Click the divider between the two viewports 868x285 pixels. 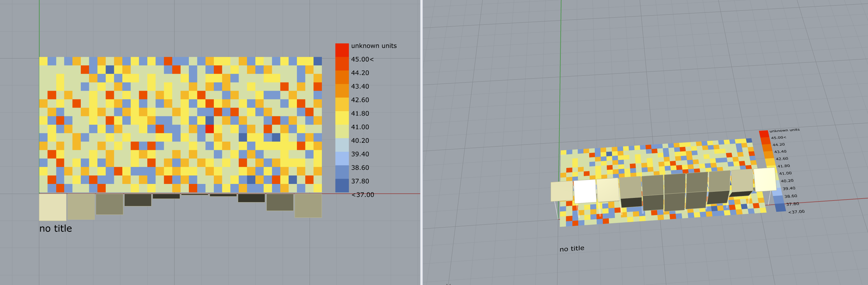(x=421, y=142)
